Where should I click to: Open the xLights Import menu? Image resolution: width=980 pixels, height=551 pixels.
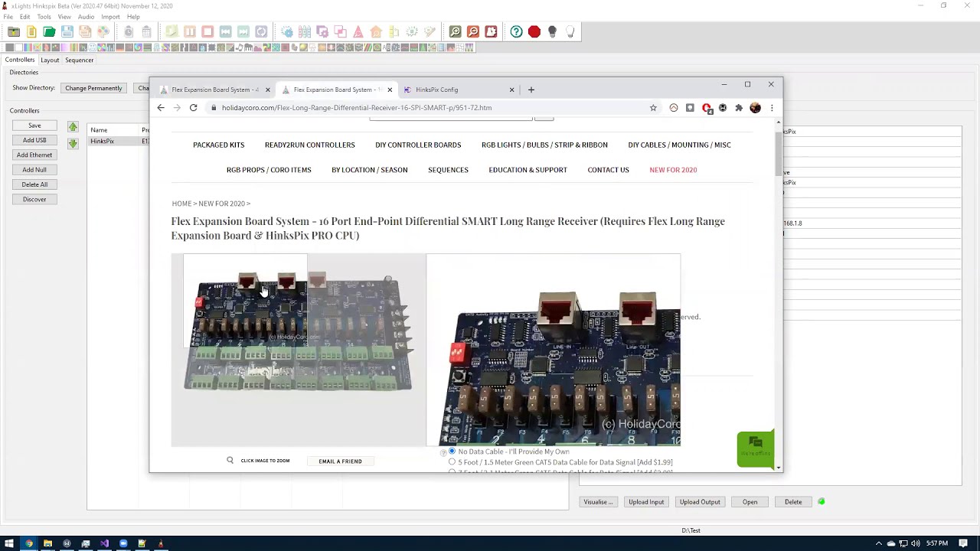[110, 17]
